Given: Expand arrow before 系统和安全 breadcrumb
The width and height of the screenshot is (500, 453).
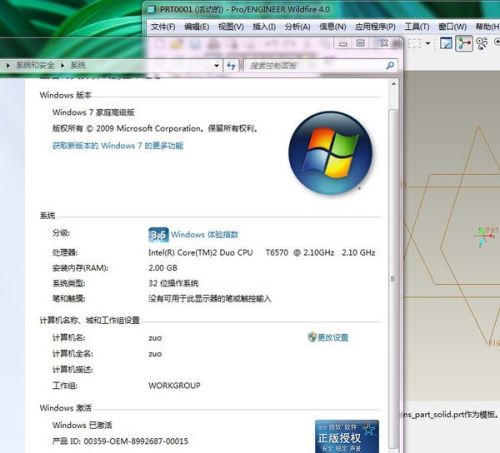Looking at the screenshot, I should (x=8, y=65).
